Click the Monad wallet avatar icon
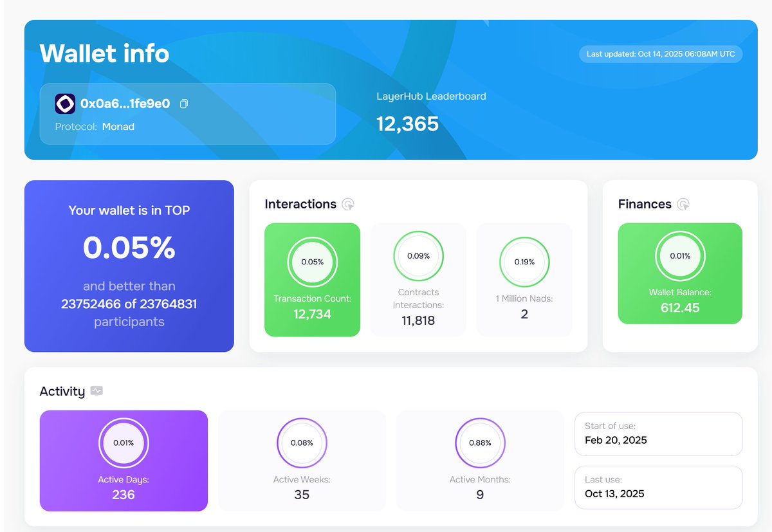 65,104
